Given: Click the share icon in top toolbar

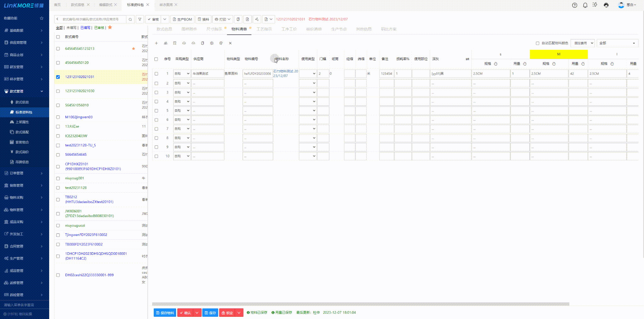Looking at the screenshot, I should tap(257, 20).
